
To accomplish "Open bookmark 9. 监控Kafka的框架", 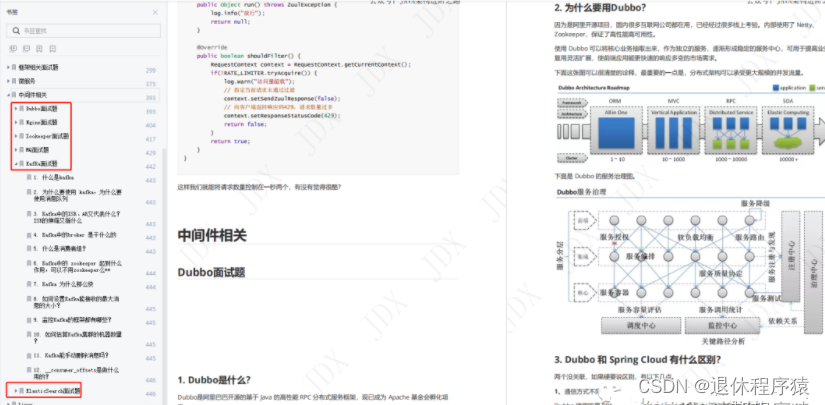I will click(x=73, y=319).
